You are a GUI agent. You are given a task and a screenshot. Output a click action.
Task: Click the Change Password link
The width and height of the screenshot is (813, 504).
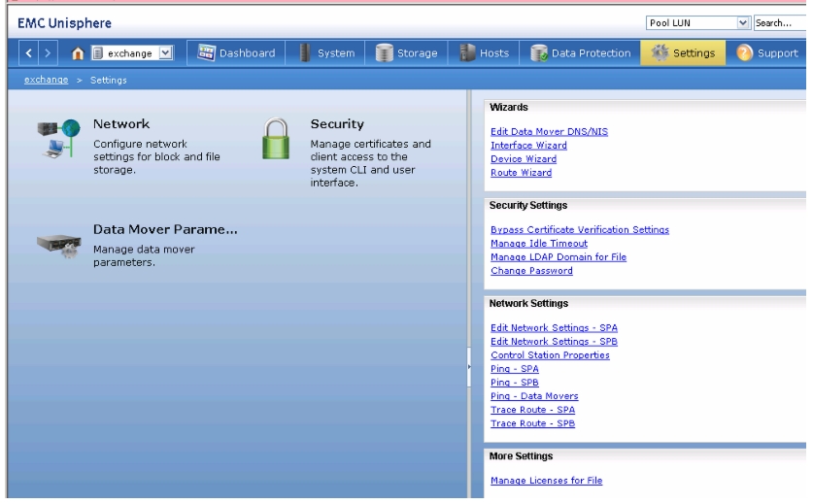[531, 270]
